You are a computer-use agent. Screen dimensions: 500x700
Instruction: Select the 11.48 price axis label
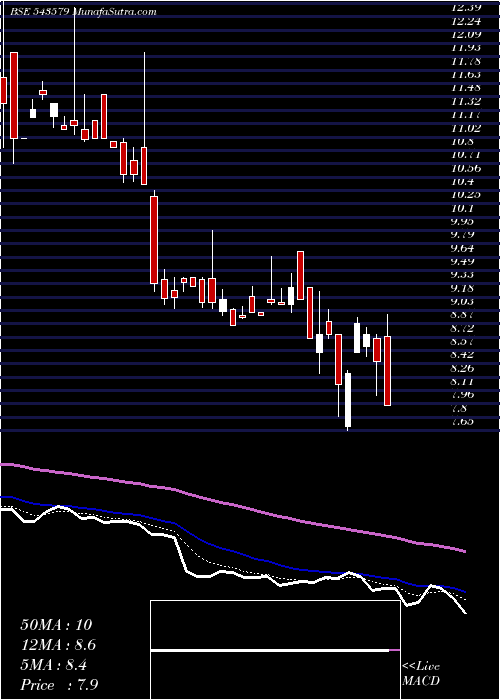point(466,88)
